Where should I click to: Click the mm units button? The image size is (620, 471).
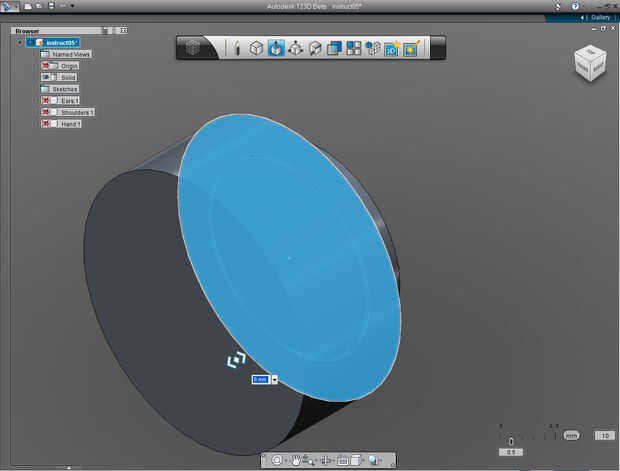point(571,435)
